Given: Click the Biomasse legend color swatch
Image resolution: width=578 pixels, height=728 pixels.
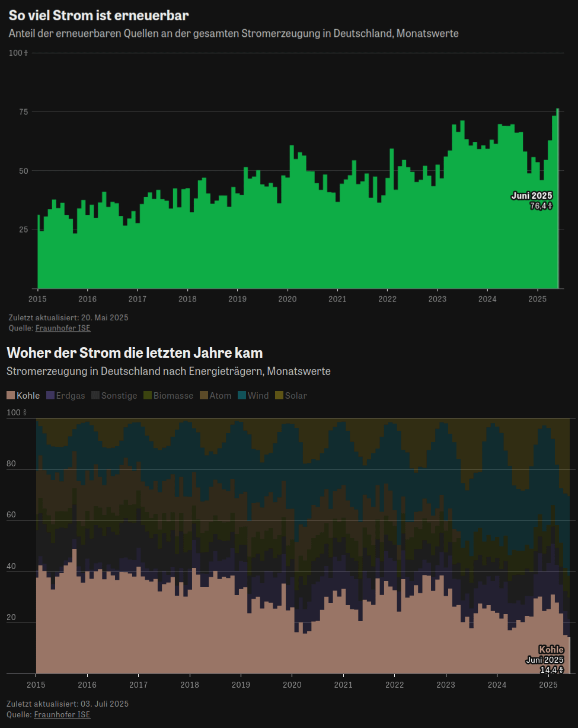Looking at the screenshot, I should click(x=147, y=395).
